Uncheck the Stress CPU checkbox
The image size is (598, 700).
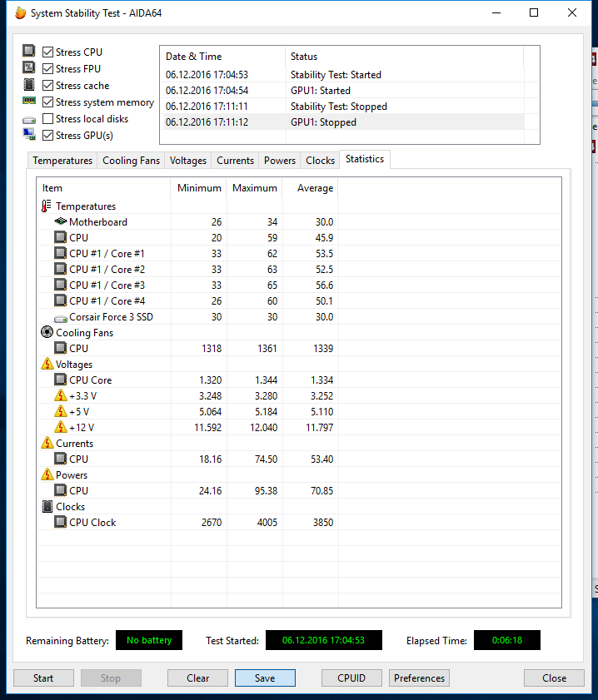pos(47,52)
